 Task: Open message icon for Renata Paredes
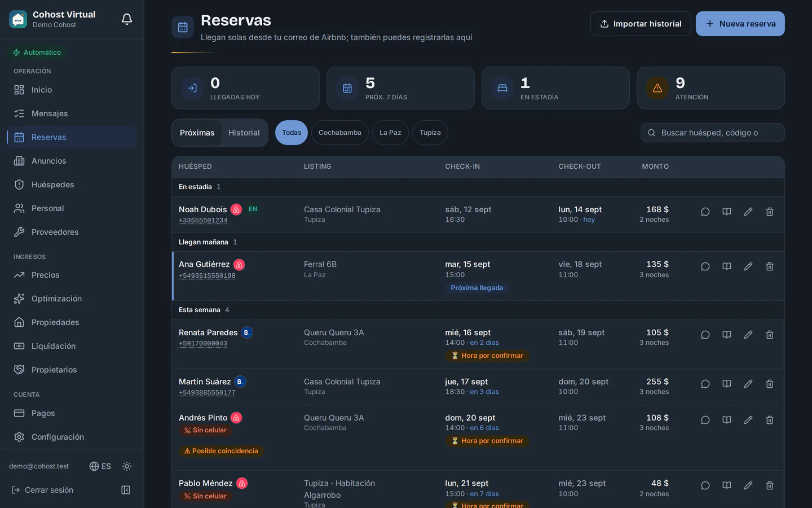click(x=705, y=335)
